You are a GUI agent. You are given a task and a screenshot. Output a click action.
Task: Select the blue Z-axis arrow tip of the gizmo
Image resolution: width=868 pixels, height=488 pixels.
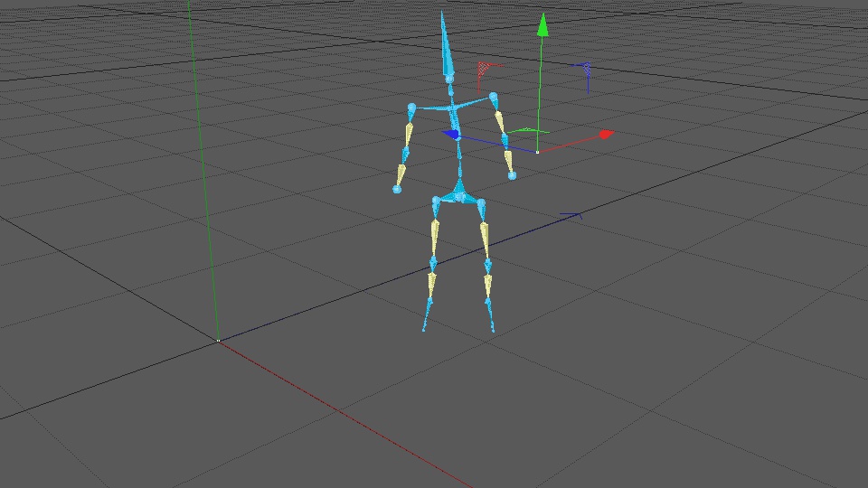(450, 134)
